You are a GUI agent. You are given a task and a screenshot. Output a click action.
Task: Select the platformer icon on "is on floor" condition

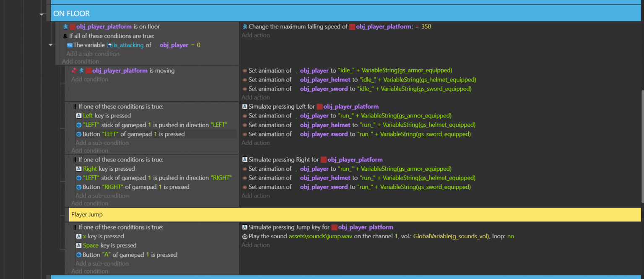click(x=66, y=26)
